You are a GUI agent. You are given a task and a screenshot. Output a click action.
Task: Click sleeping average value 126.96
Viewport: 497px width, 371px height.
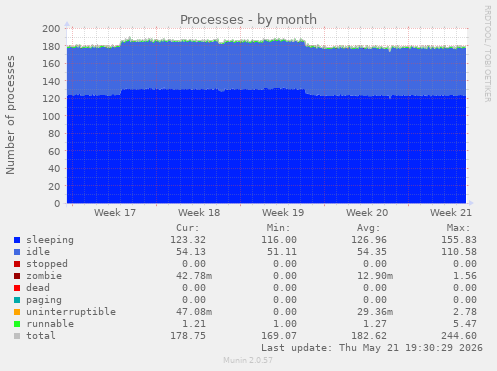click(369, 240)
